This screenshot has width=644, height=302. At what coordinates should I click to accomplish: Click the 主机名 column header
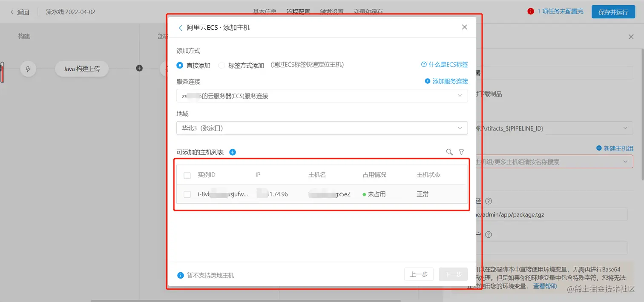[317, 175]
